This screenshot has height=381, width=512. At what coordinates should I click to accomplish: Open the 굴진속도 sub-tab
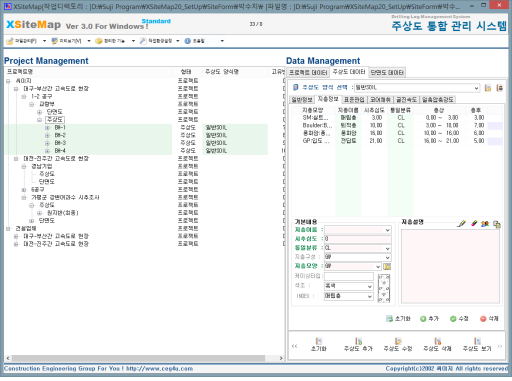coord(406,100)
